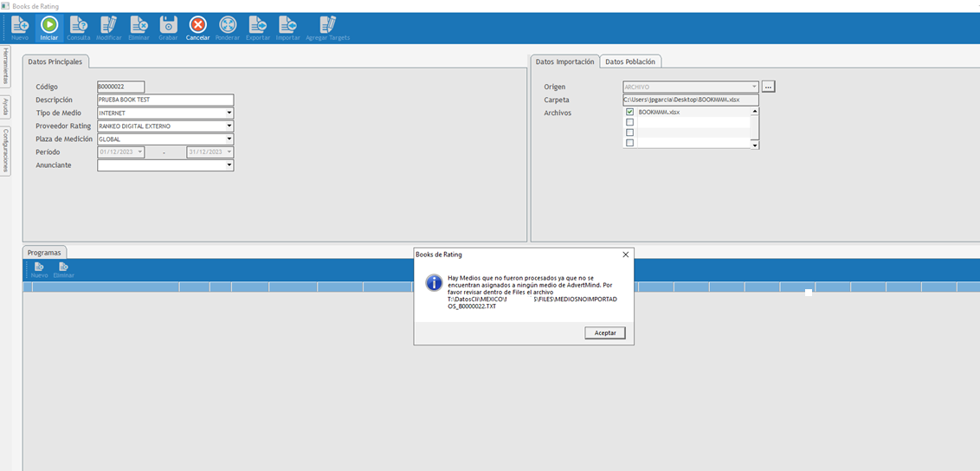Check the third Archivos checkbox

point(629,132)
